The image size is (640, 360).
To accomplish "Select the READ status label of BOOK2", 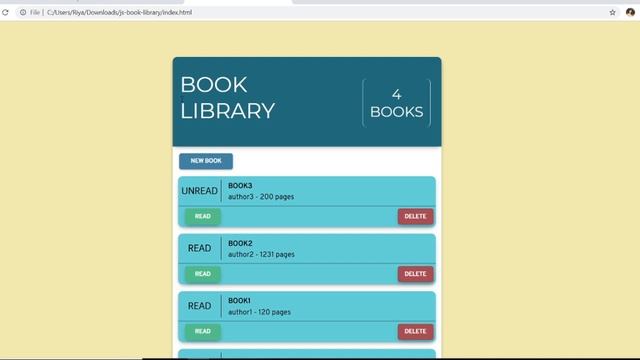I will pos(199,249).
